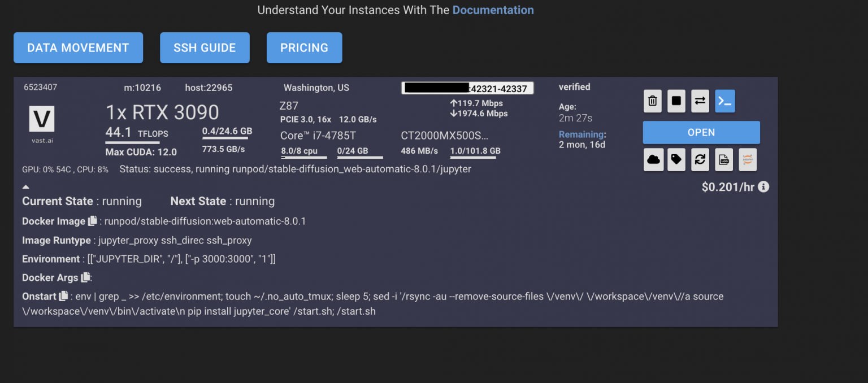The height and width of the screenshot is (383, 868).
Task: Click the data transfer arrows icon
Action: [x=700, y=101]
